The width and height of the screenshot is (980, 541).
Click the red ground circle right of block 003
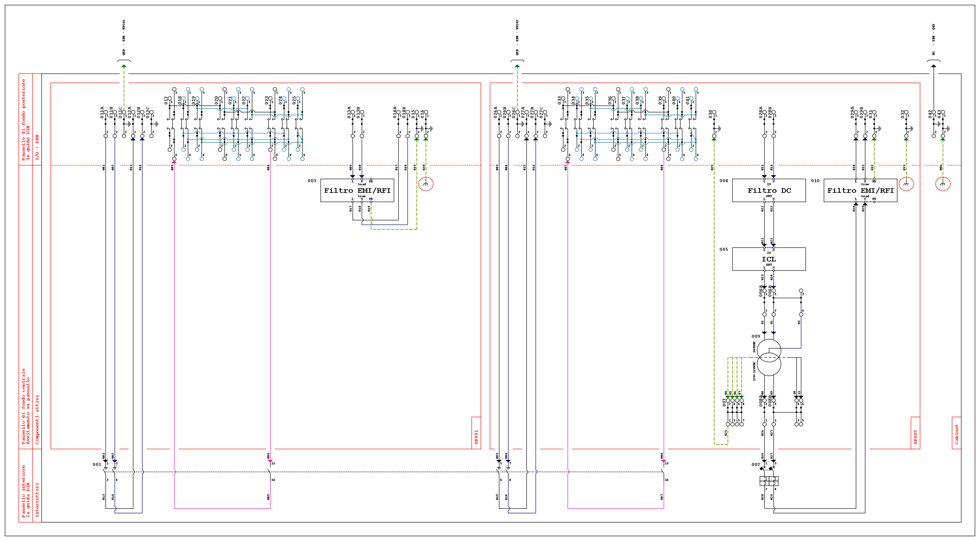click(426, 184)
